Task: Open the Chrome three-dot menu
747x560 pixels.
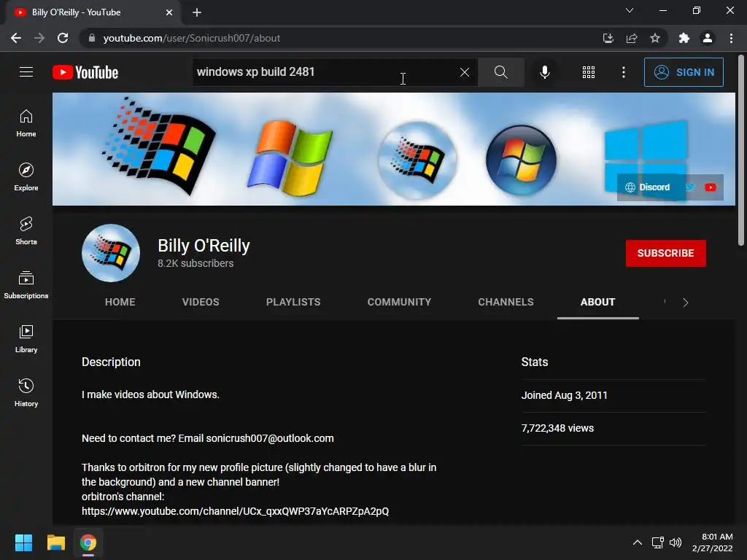Action: (731, 38)
